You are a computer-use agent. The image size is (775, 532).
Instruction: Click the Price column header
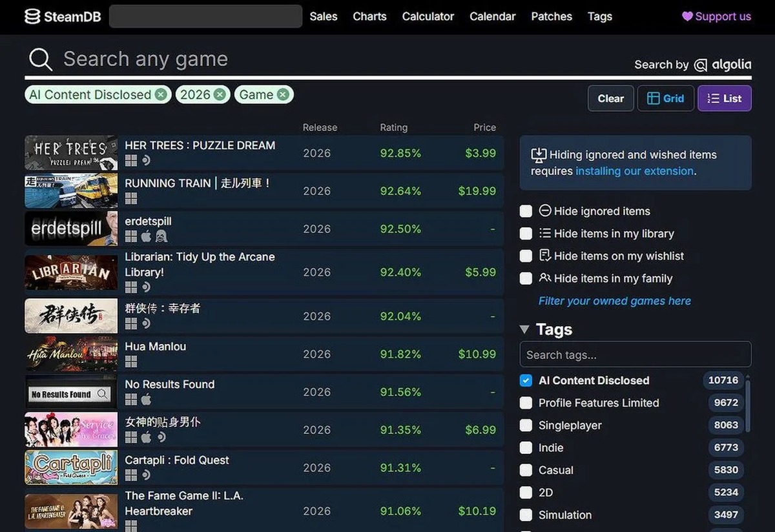click(484, 128)
